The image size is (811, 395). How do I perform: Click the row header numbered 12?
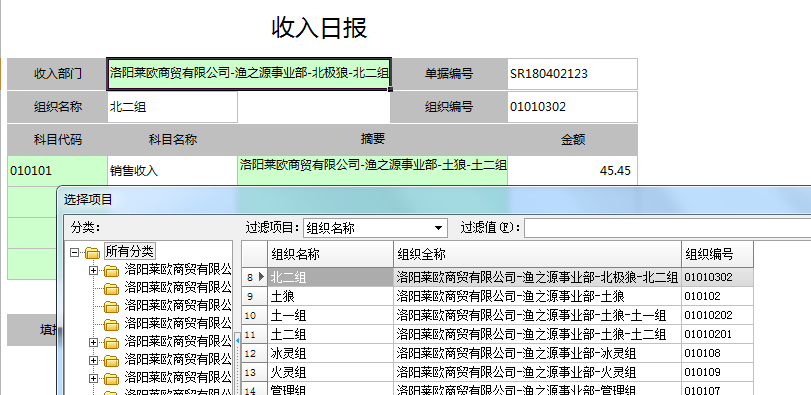point(254,353)
